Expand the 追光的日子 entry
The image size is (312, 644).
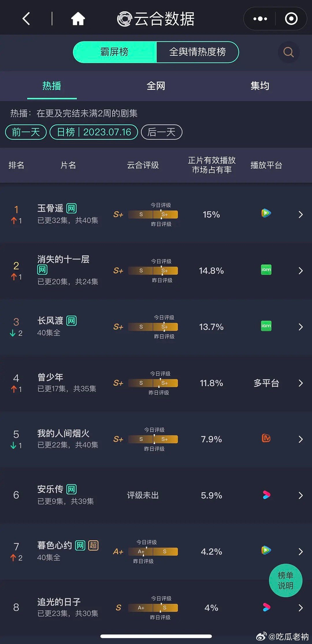(300, 607)
